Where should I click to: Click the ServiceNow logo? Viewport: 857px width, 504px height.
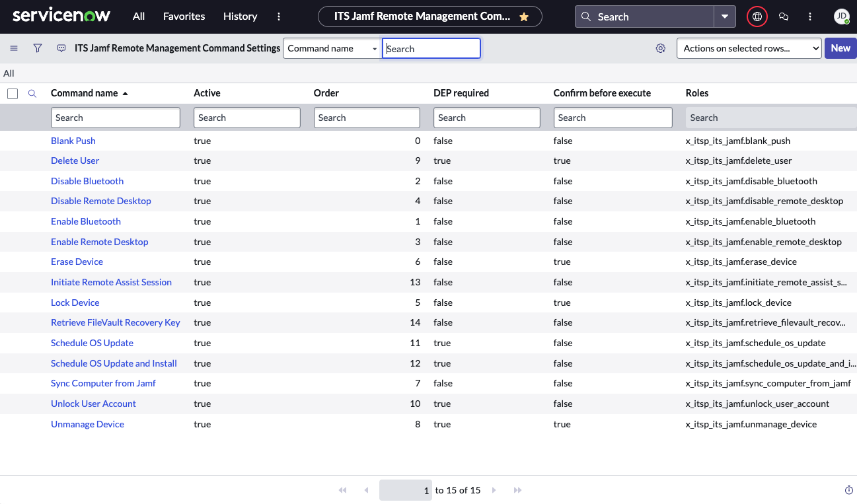[61, 16]
